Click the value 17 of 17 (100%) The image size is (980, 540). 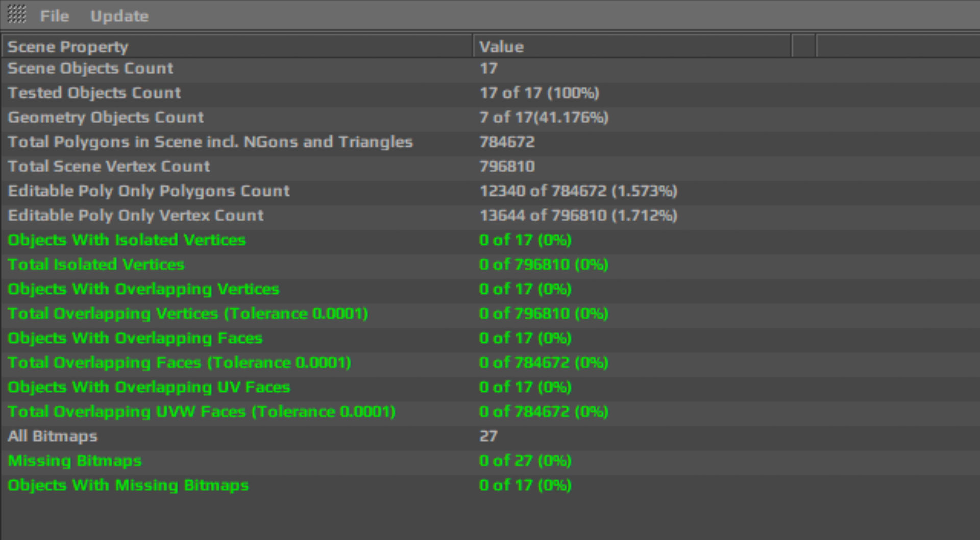(x=539, y=93)
